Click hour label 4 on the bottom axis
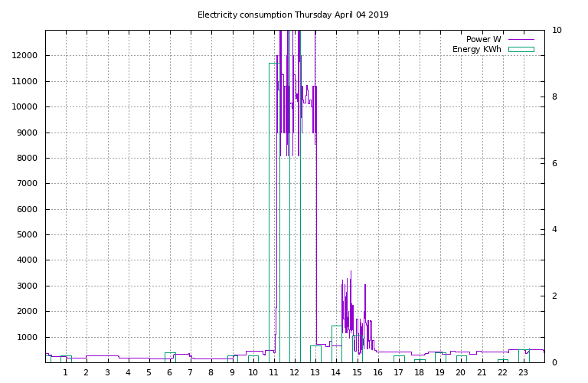Image resolution: width=588 pixels, height=383 pixels. tap(129, 372)
